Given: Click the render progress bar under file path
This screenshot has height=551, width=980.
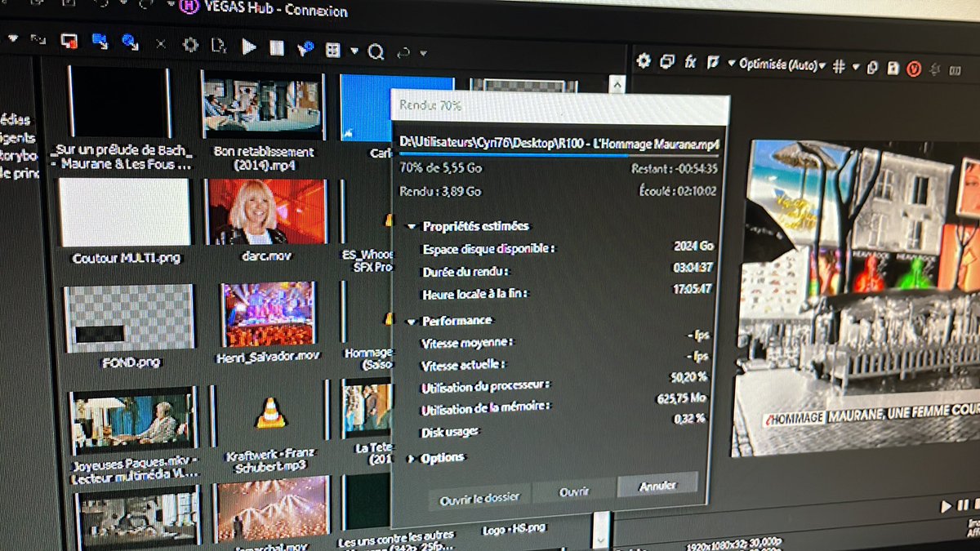Looking at the screenshot, I should pyautogui.click(x=560, y=153).
